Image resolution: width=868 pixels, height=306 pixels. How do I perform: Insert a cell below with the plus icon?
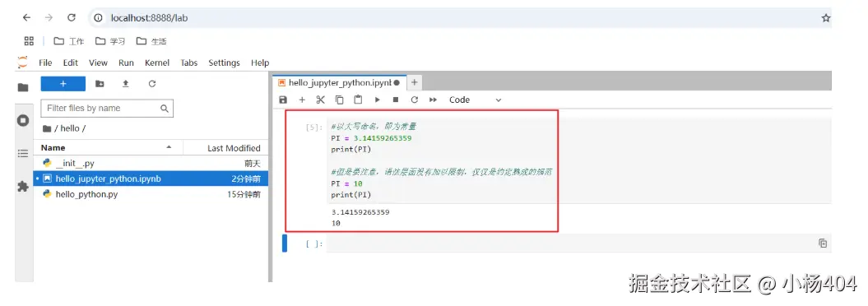point(302,100)
